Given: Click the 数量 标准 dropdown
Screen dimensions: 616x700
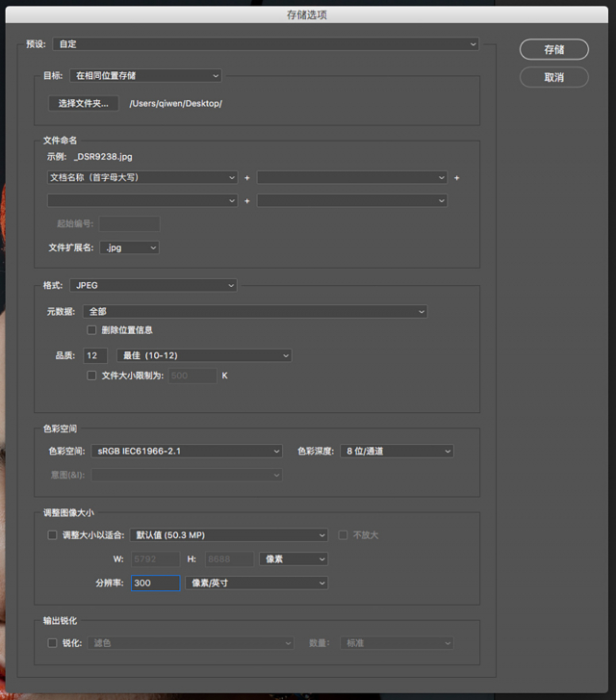Looking at the screenshot, I should (x=397, y=643).
